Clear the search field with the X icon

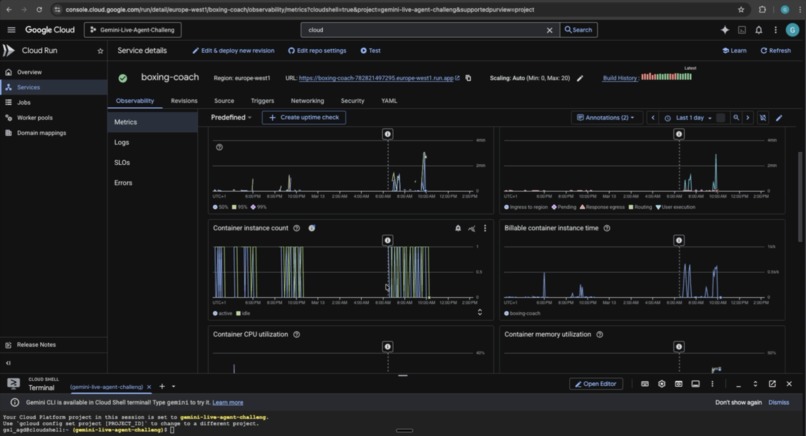pyautogui.click(x=549, y=30)
